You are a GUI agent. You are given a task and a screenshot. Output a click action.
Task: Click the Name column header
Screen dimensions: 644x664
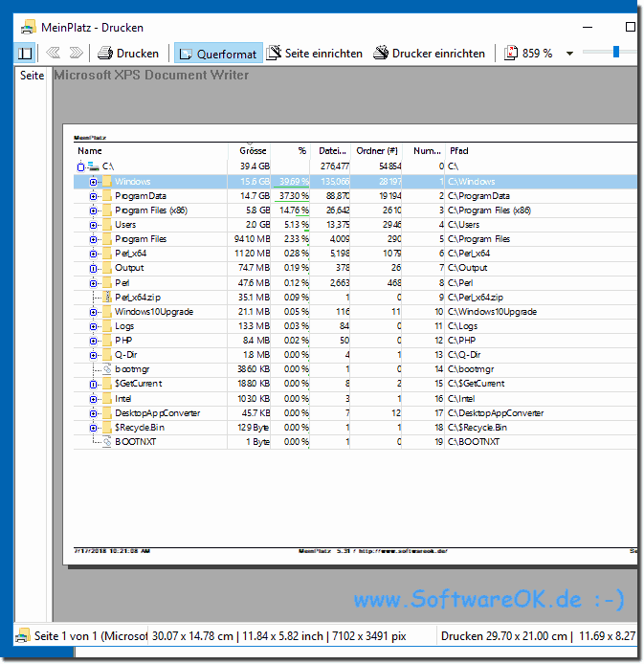89,151
